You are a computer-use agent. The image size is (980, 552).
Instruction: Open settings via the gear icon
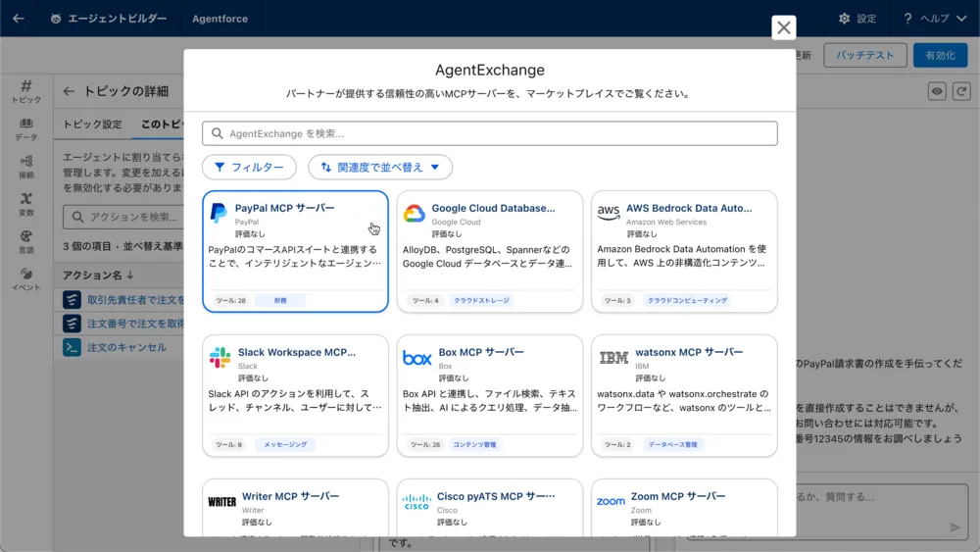pos(845,19)
